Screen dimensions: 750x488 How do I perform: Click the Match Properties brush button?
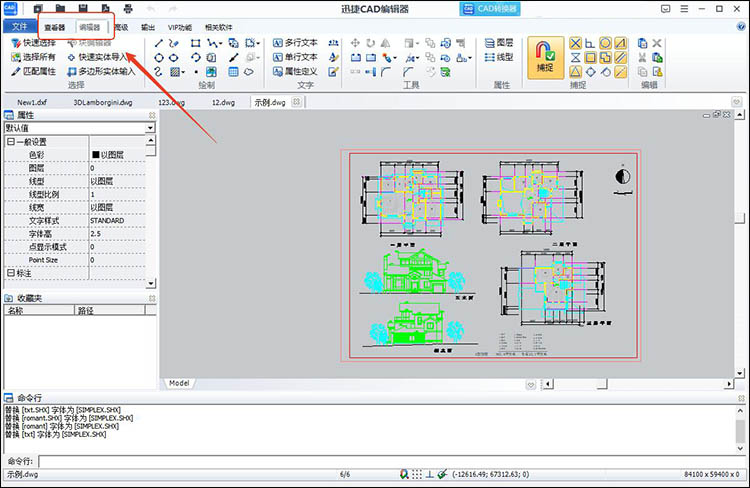coord(33,71)
